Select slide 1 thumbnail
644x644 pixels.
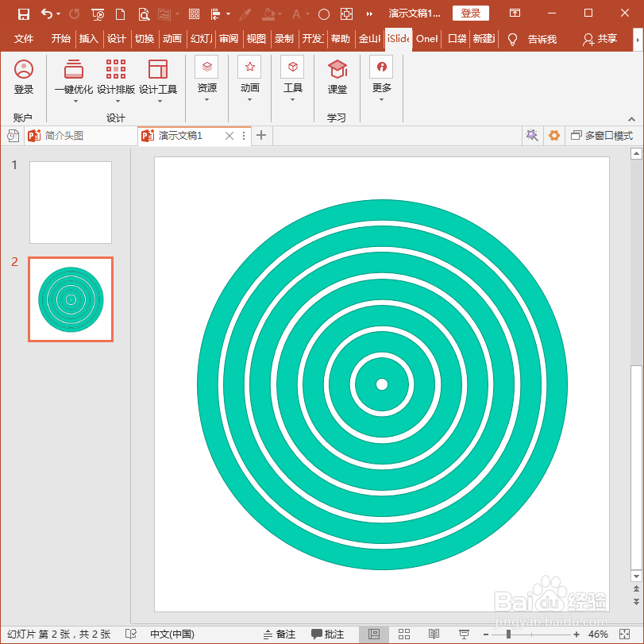[x=71, y=202]
